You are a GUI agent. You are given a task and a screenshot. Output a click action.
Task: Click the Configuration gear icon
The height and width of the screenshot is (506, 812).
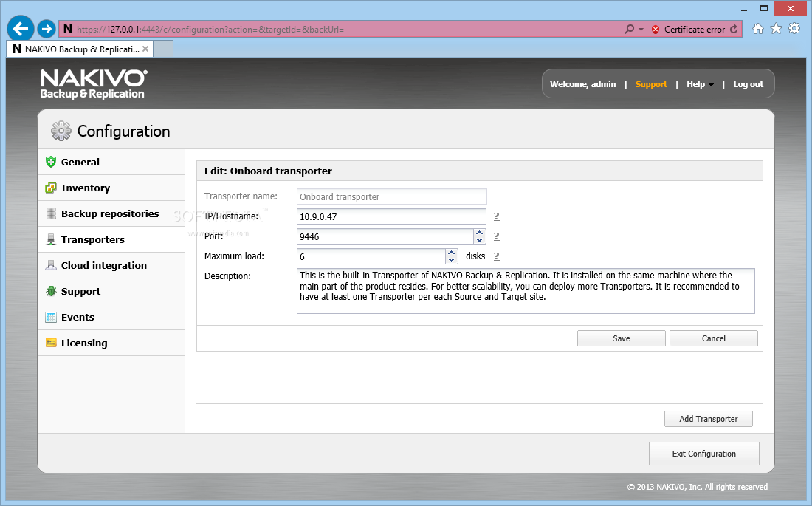[61, 131]
